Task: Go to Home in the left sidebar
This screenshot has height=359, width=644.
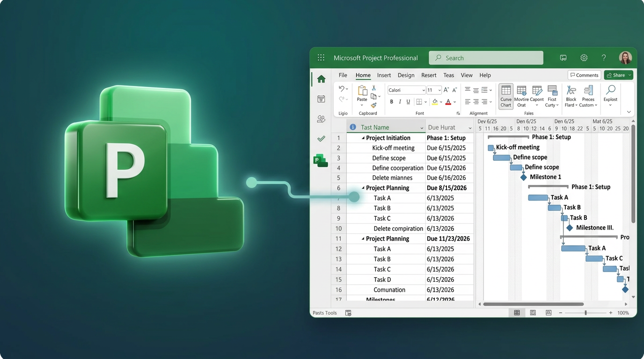Action: pos(321,79)
